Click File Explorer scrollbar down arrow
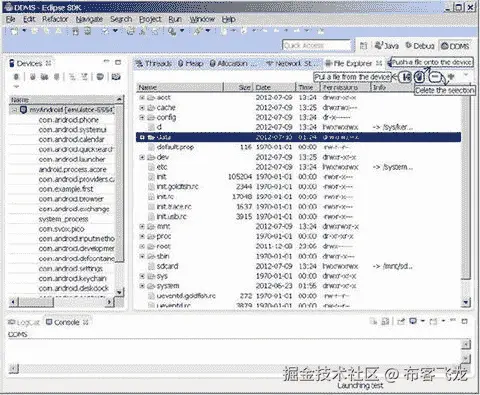 [x=466, y=303]
